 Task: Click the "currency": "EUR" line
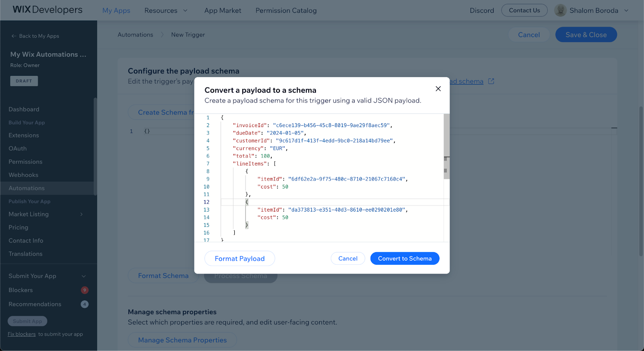click(260, 148)
